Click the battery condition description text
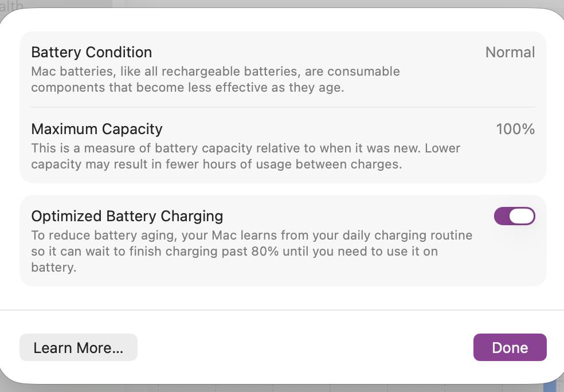This screenshot has height=392, width=564. tap(216, 80)
